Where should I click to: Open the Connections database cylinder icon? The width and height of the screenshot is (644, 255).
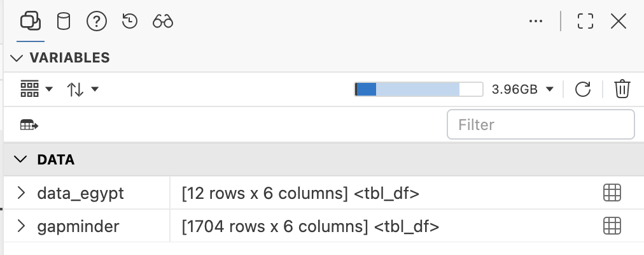point(63,21)
